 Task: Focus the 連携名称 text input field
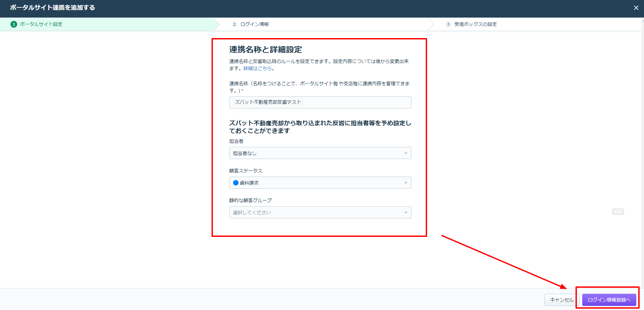point(320,102)
